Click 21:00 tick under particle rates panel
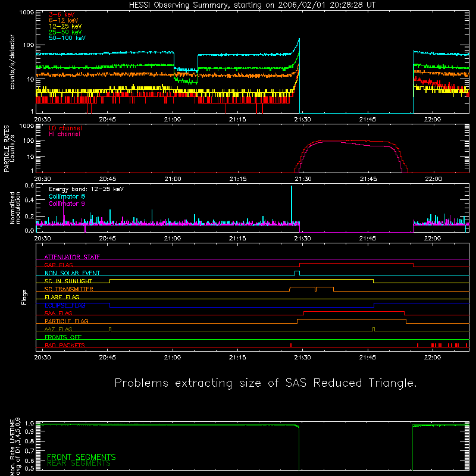 point(173,179)
